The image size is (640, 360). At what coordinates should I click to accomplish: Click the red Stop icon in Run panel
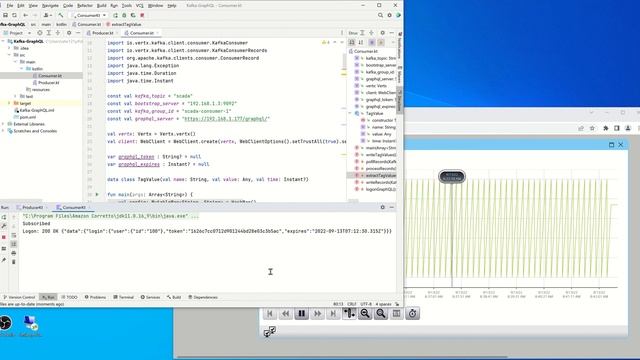[4, 237]
